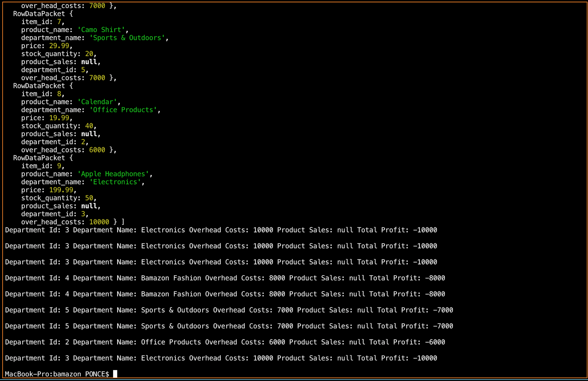Click item_id value 7
This screenshot has height=381, width=588.
[59, 22]
